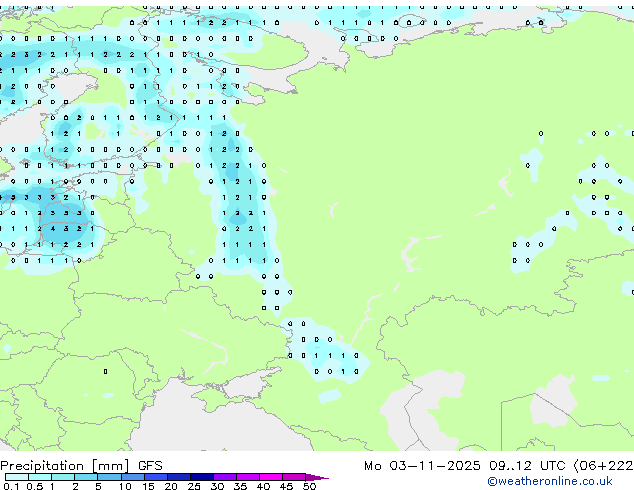Select the 45–50 mm legend color swatch
The height and width of the screenshot is (490, 634).
tap(294, 477)
